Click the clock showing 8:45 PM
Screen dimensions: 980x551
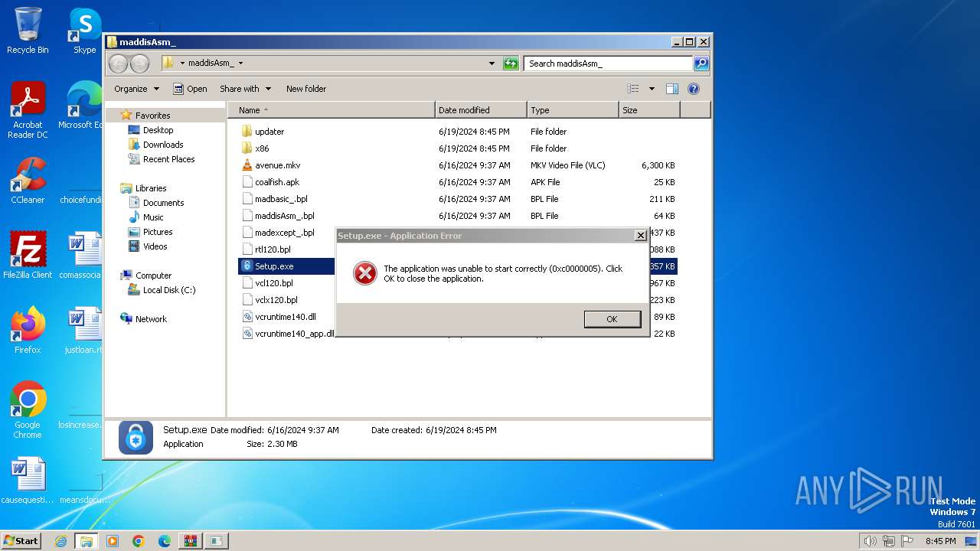[940, 541]
